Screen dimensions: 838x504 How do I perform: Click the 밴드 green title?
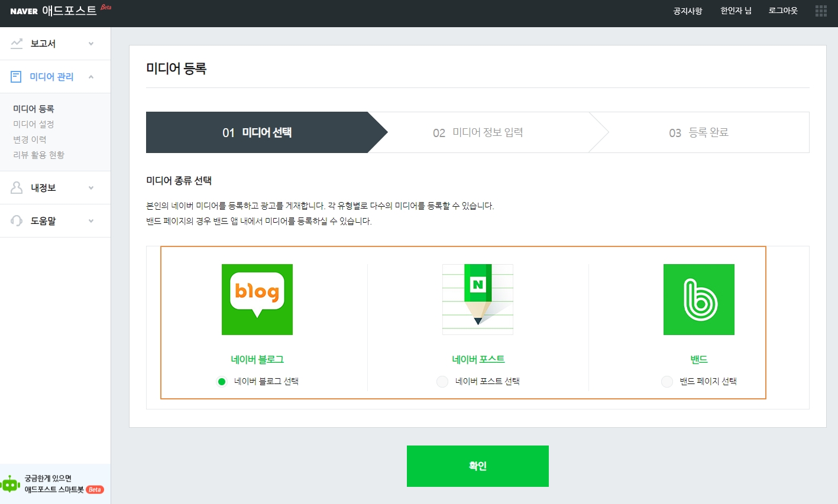699,359
